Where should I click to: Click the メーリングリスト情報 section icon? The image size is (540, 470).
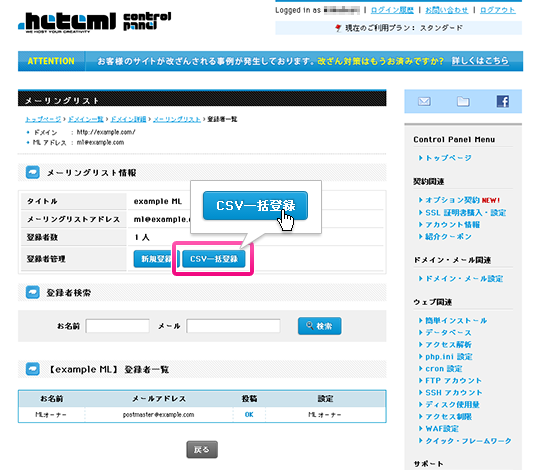click(x=33, y=172)
